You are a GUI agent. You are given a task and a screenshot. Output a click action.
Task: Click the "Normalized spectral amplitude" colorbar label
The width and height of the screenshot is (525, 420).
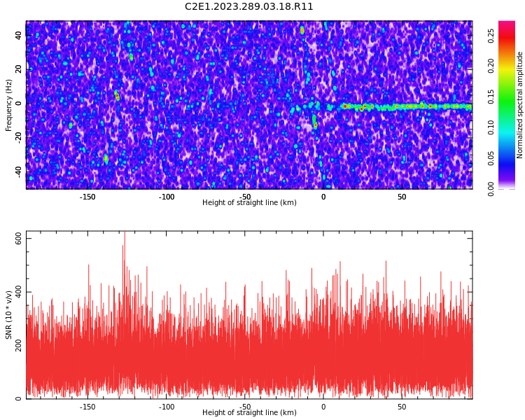(x=519, y=105)
